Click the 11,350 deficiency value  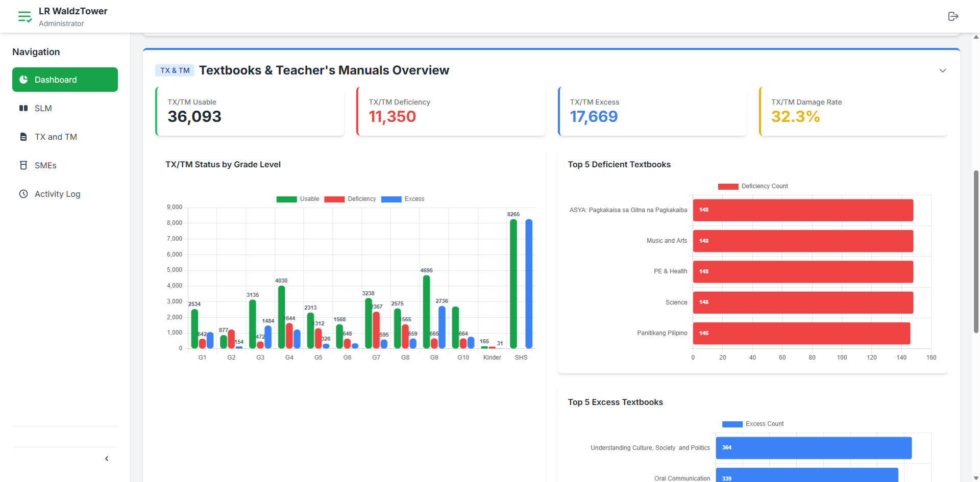pyautogui.click(x=393, y=117)
